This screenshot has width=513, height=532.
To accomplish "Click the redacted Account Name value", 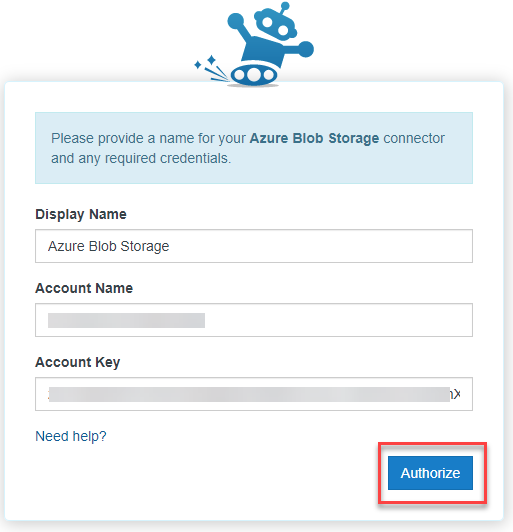I will coord(126,320).
